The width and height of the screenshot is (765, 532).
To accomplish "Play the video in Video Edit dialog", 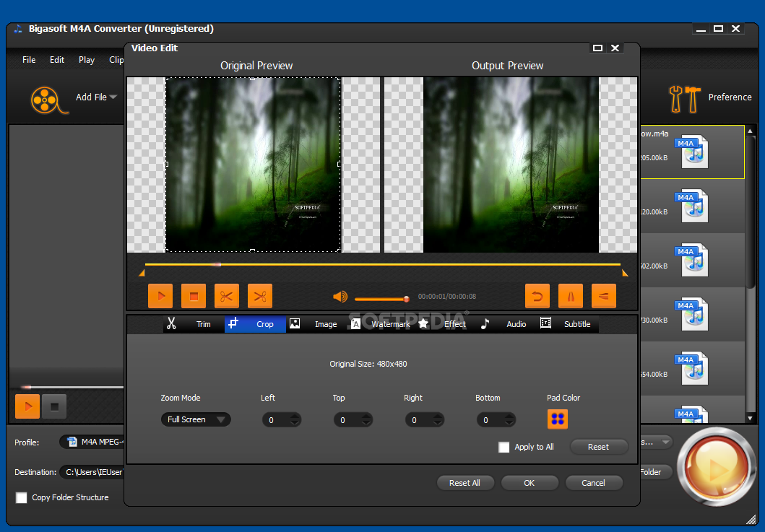I will point(160,296).
